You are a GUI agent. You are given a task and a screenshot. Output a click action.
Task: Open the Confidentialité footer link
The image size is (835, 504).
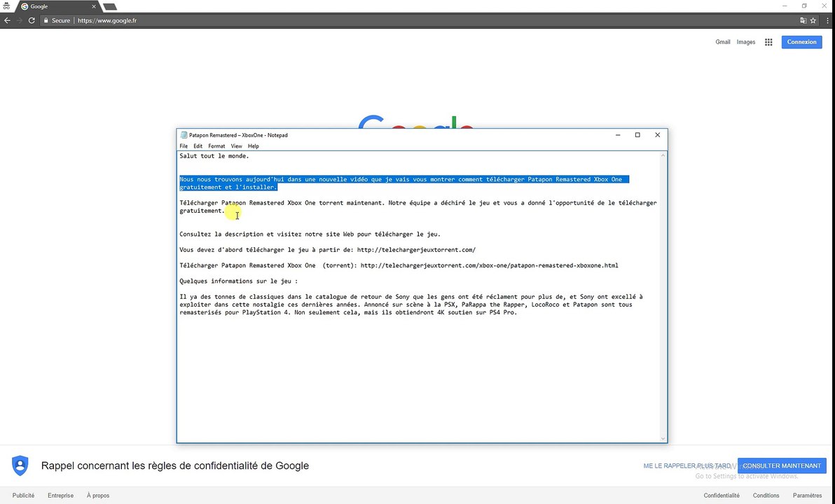point(722,496)
